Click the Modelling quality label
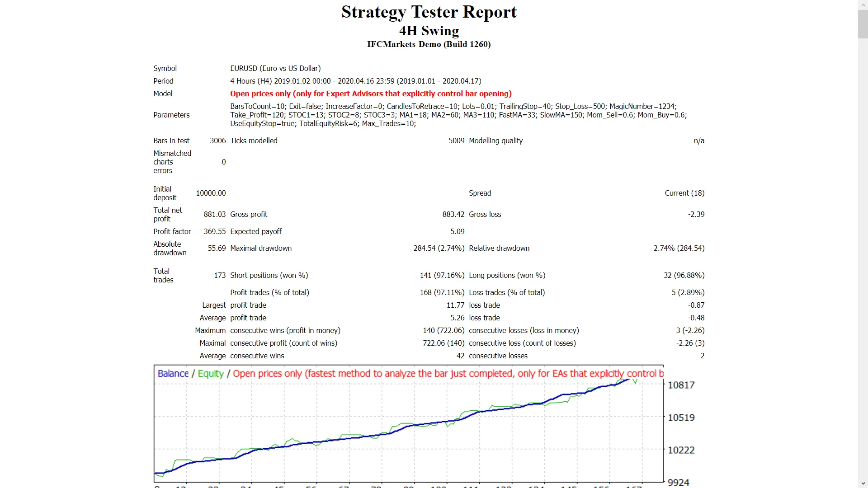 click(x=495, y=141)
